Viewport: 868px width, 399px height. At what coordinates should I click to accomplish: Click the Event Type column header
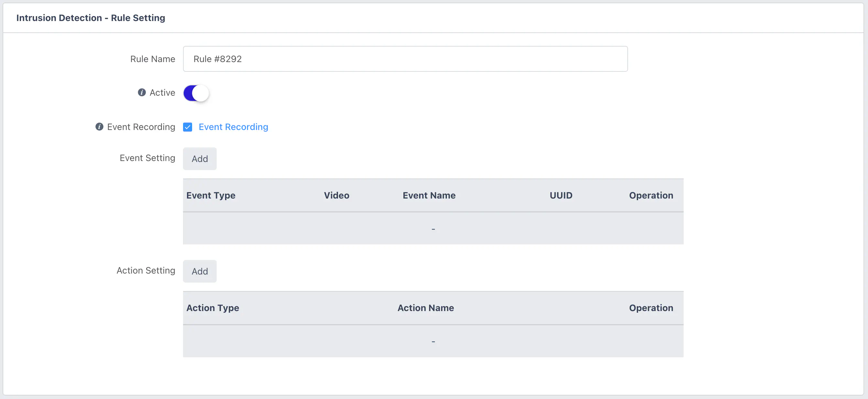point(211,195)
